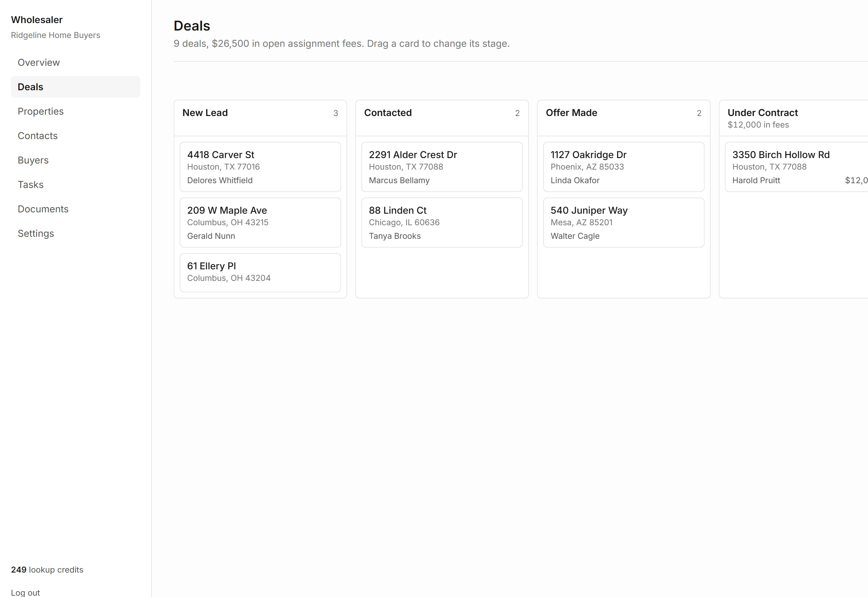Open the 88 Linden Ct deal

[x=442, y=223]
